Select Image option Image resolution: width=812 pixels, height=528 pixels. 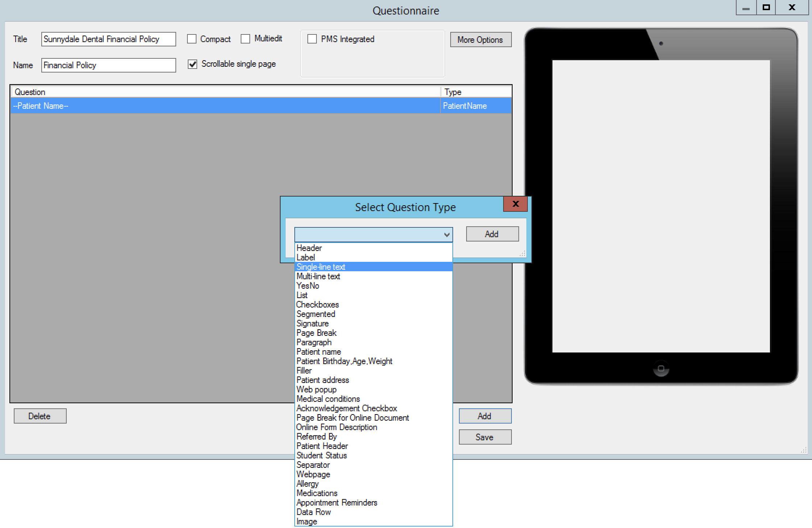click(x=374, y=521)
